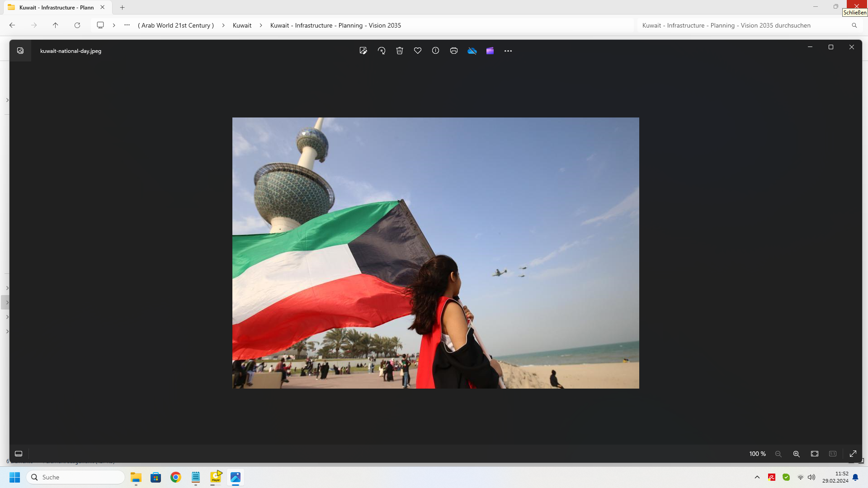Open the Windows Start menu
Image resolution: width=868 pixels, height=488 pixels.
[15, 477]
